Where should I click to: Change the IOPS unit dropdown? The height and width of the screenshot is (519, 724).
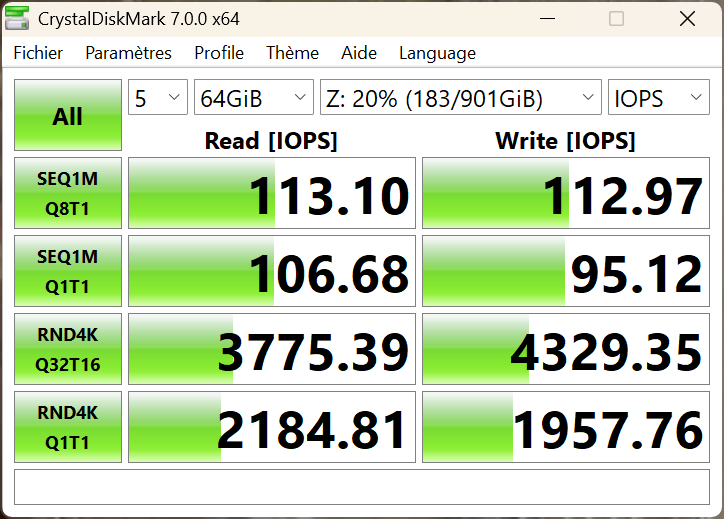click(658, 98)
